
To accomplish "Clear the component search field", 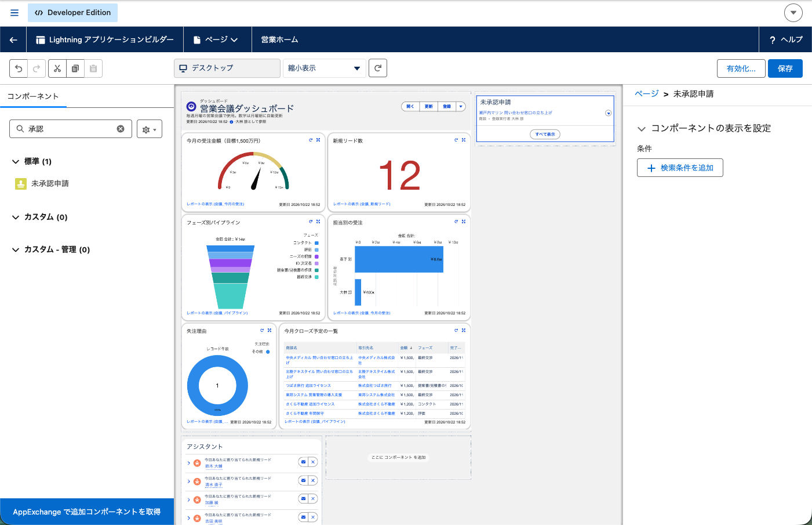I will (x=121, y=129).
